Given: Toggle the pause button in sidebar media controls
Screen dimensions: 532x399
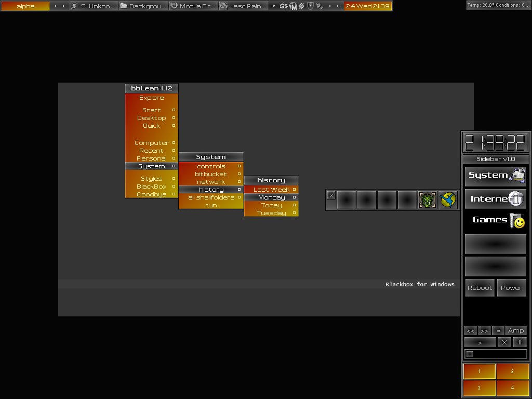Looking at the screenshot, I should 520,342.
